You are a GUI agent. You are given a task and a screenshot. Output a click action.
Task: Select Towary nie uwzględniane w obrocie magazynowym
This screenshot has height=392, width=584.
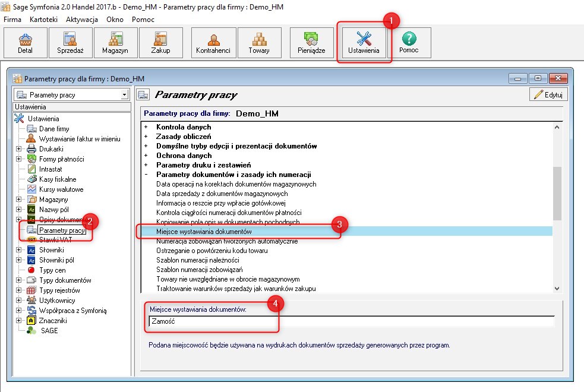pyautogui.click(x=228, y=279)
